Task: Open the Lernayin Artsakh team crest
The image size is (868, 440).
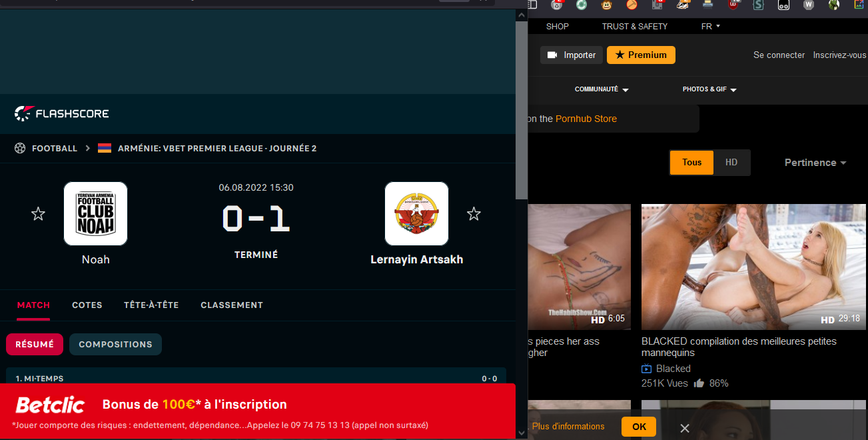Action: click(416, 214)
